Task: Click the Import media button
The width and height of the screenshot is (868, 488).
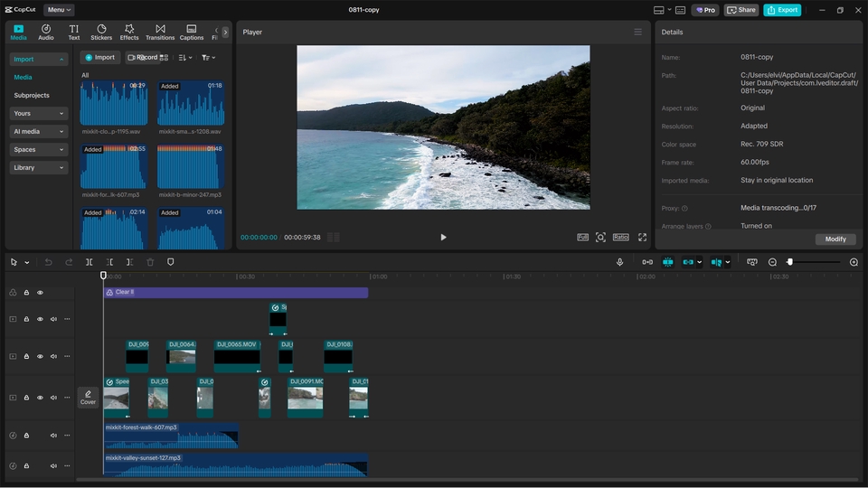Action: (100, 58)
